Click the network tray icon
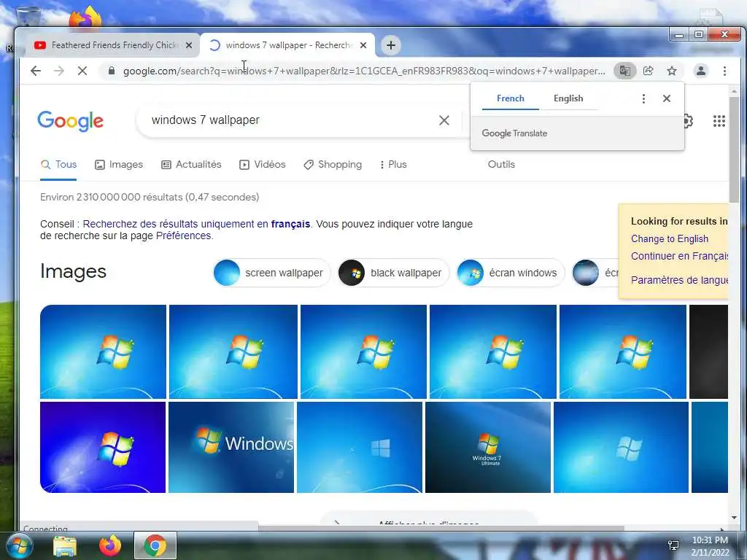The image size is (747, 560). pyautogui.click(x=673, y=545)
